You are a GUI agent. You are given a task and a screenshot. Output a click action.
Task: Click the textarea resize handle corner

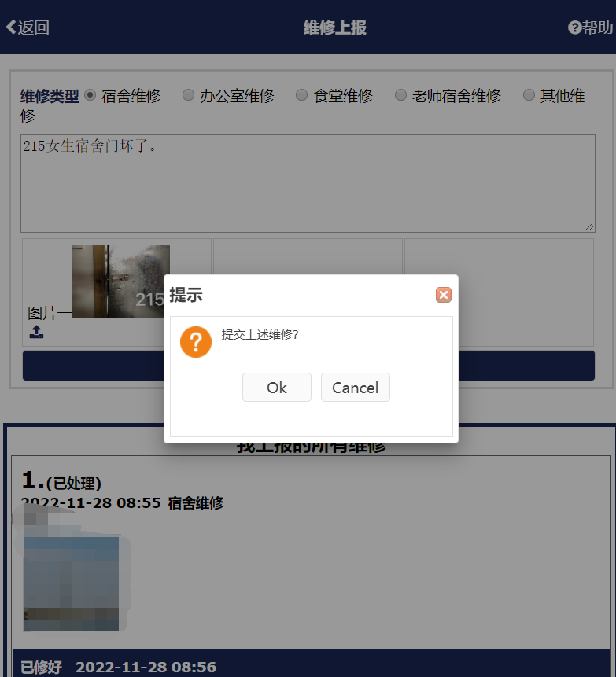tap(589, 226)
